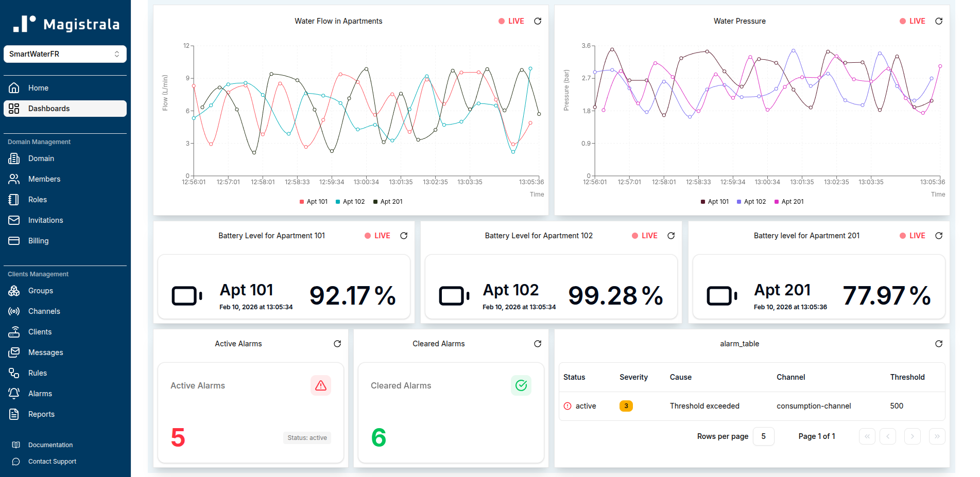
Task: Select the Groups icon under Clients Management
Action: [14, 291]
